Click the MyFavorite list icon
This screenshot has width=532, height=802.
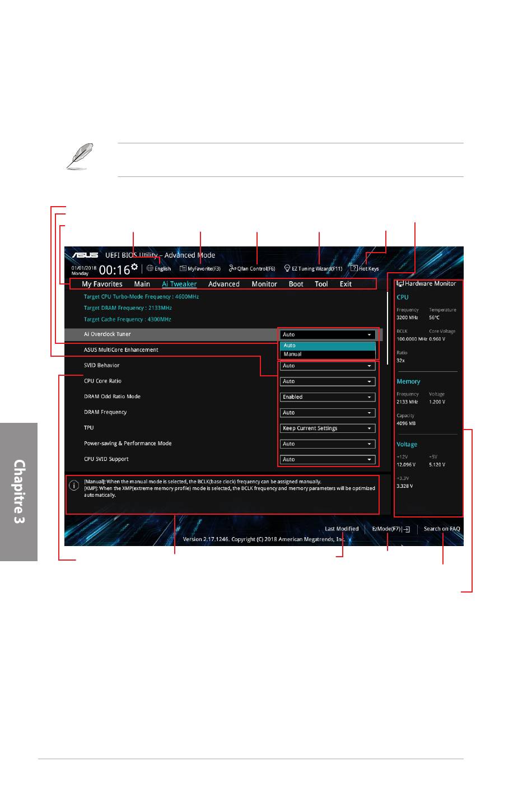183,268
